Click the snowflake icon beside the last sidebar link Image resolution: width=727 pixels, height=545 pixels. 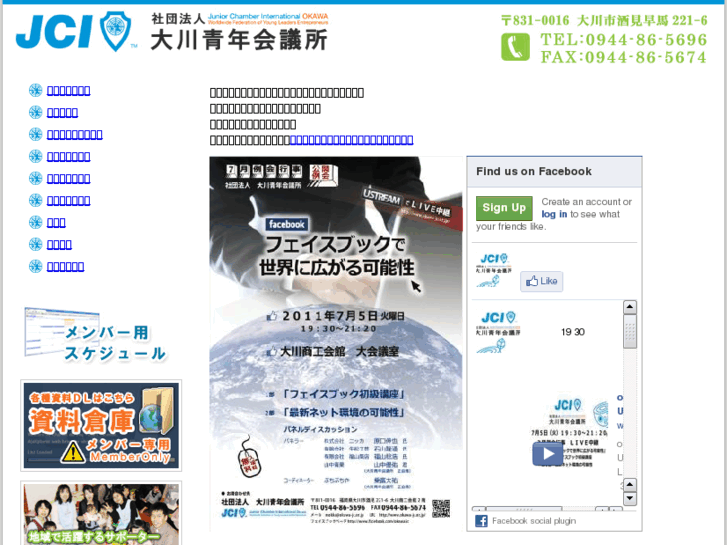tap(35, 266)
